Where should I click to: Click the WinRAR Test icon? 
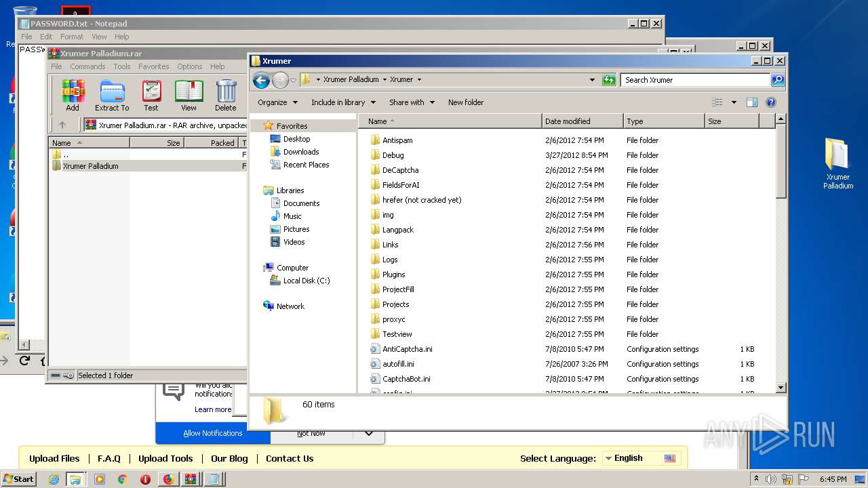point(151,95)
